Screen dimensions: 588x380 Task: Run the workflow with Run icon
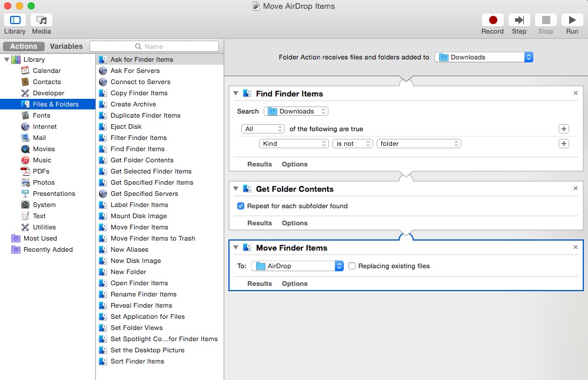click(x=572, y=20)
